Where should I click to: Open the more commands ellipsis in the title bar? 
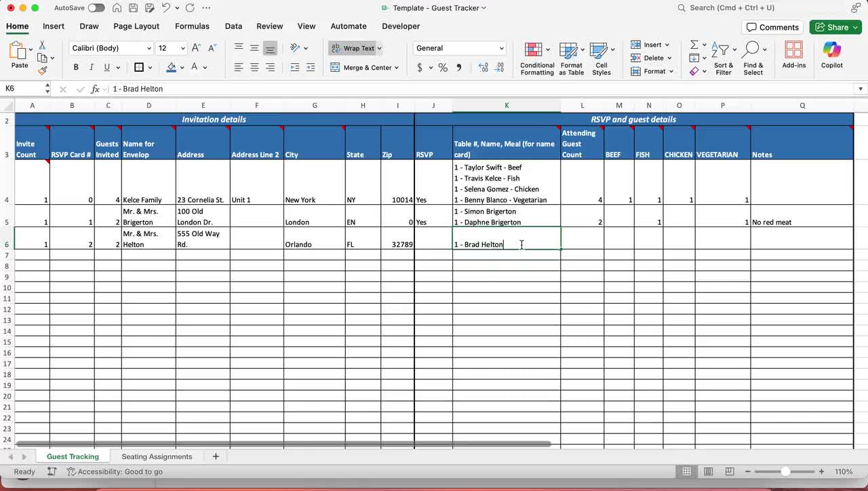[x=206, y=8]
